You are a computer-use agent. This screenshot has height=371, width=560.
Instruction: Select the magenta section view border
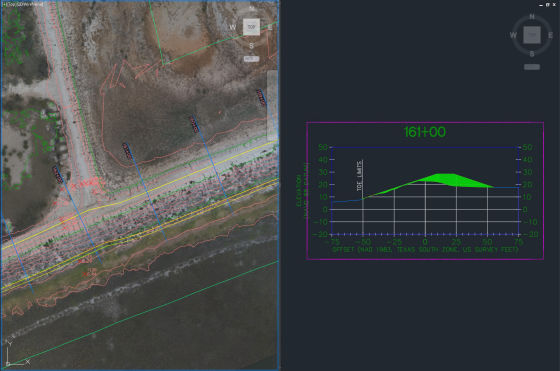pyautogui.click(x=425, y=122)
